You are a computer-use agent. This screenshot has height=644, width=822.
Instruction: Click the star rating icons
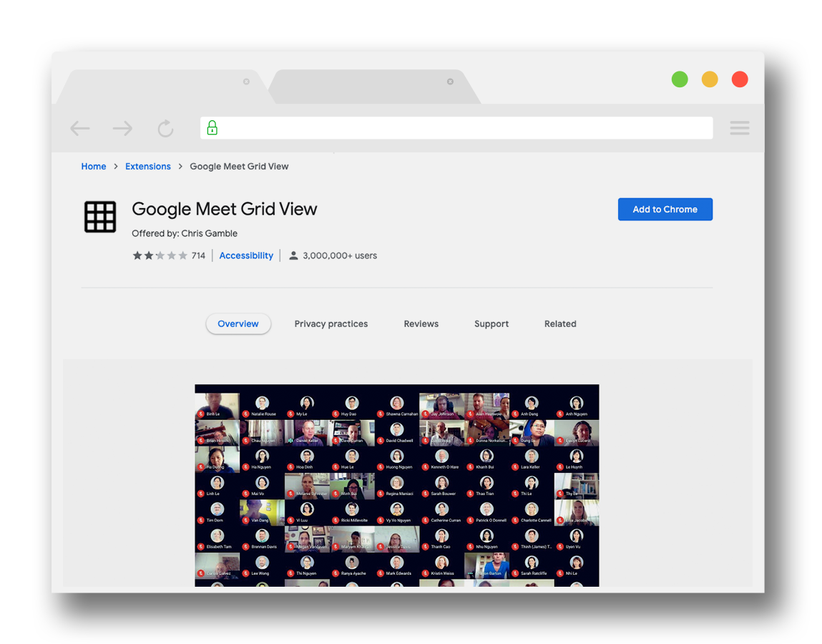click(x=160, y=255)
